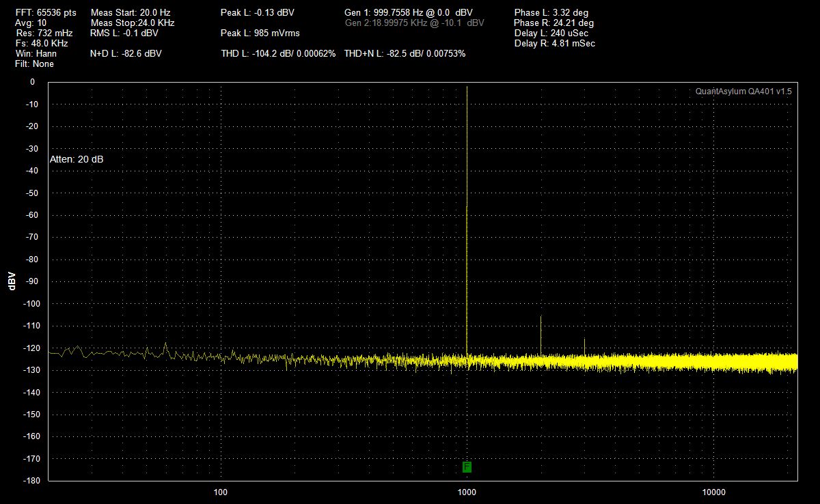This screenshot has width=820, height=504.
Task: Click the 'RMS L: -0.1 dBV' value
Action: [x=124, y=33]
